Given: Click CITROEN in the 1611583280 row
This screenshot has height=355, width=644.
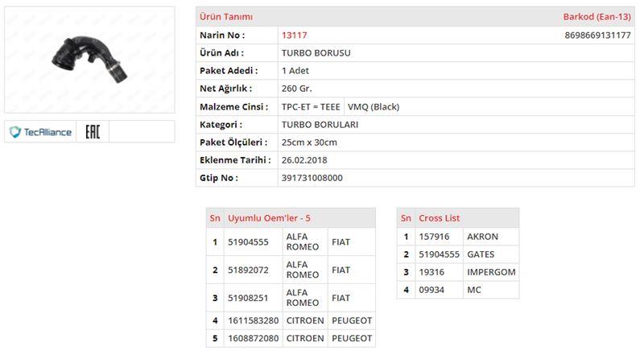Looking at the screenshot, I should (305, 320).
